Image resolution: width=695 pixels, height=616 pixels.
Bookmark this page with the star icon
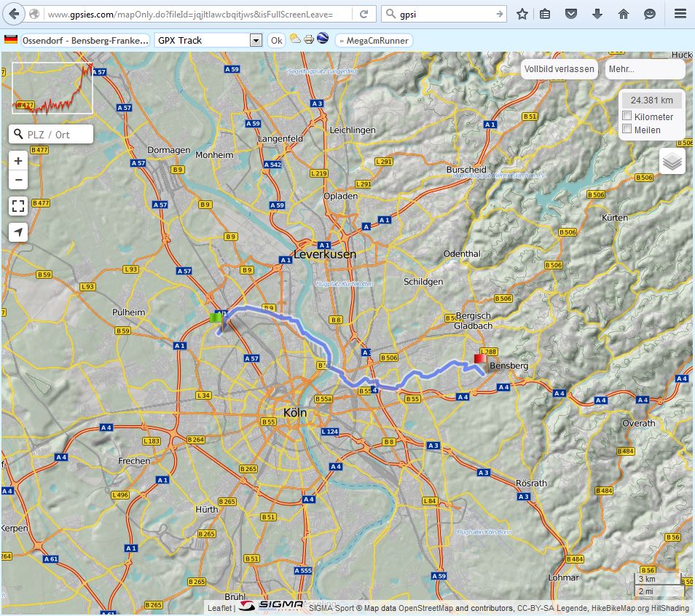tap(522, 14)
